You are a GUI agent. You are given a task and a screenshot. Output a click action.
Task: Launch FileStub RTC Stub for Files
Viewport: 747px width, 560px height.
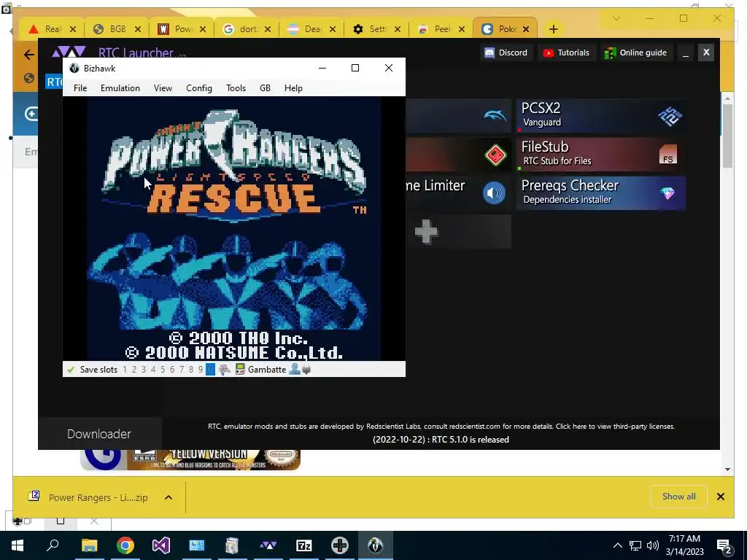click(x=601, y=155)
